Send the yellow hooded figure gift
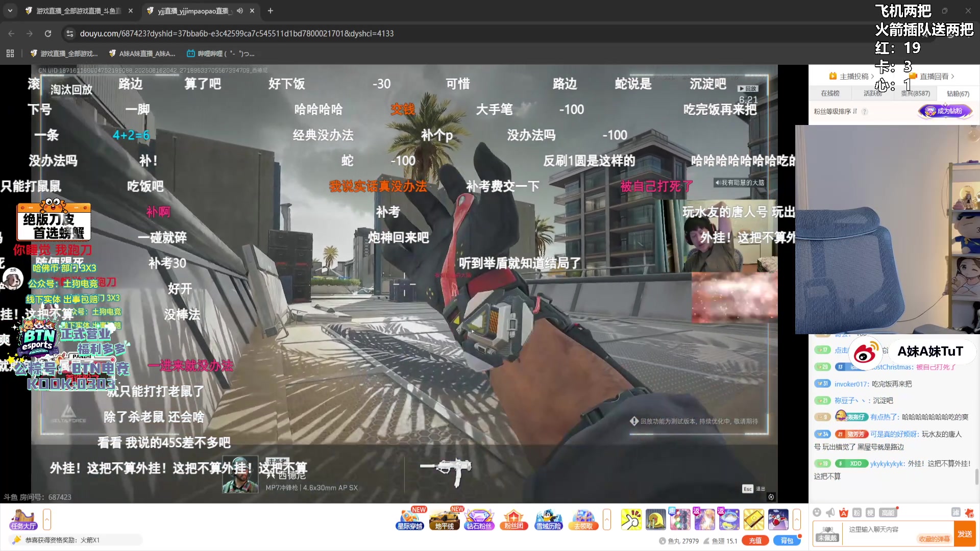Image resolution: width=980 pixels, height=551 pixels. (655, 519)
